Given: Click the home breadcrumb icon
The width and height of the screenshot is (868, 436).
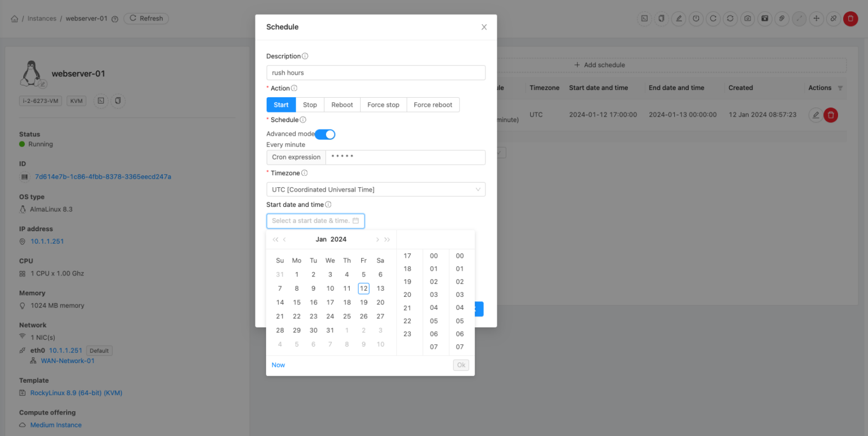Looking at the screenshot, I should tap(14, 18).
